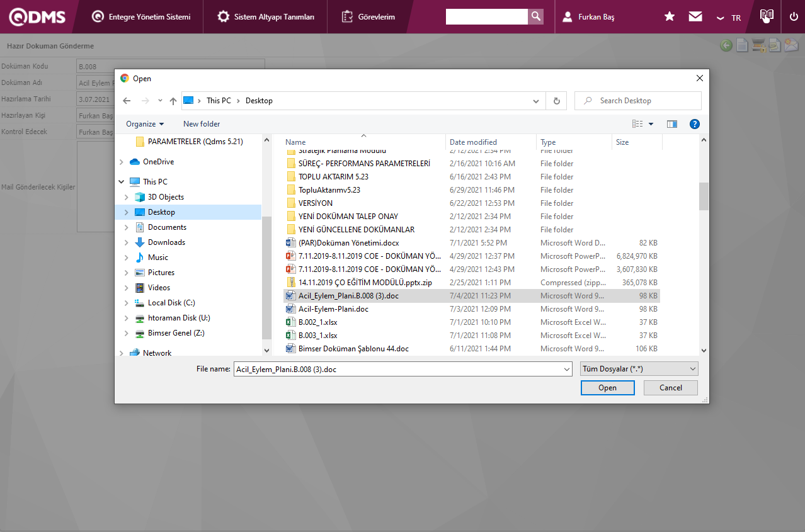Click the Open button
Screen dimensions: 805x532
point(607,388)
